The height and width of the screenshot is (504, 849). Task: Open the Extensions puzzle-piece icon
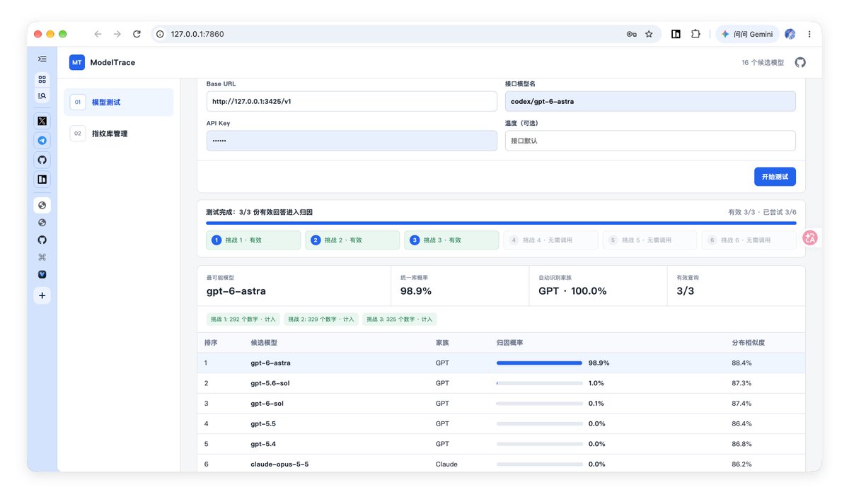(x=695, y=34)
